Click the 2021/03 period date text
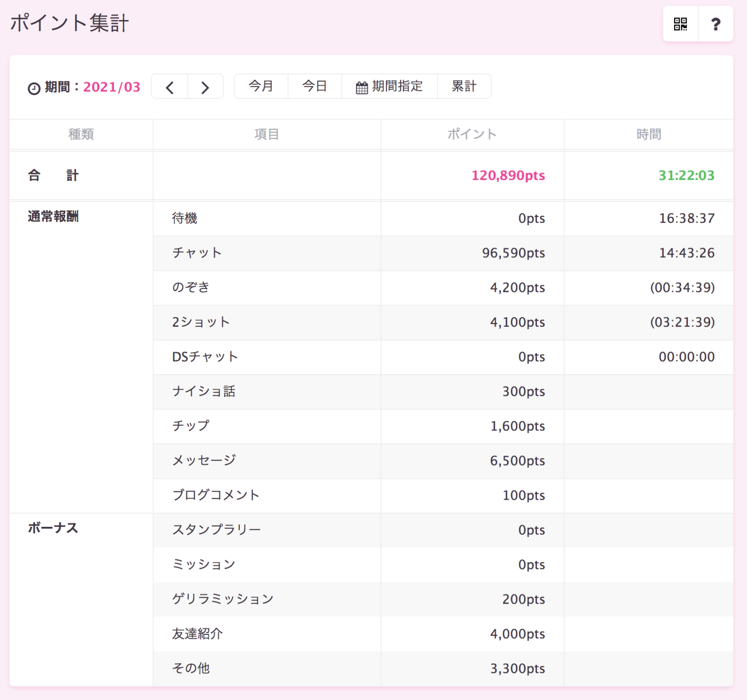 [x=112, y=87]
